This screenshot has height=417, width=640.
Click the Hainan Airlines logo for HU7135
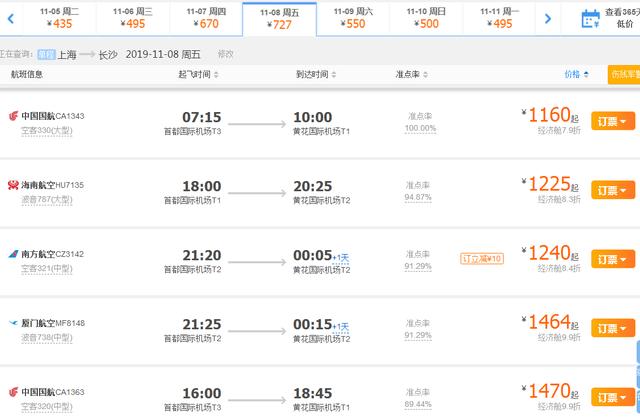(x=13, y=185)
